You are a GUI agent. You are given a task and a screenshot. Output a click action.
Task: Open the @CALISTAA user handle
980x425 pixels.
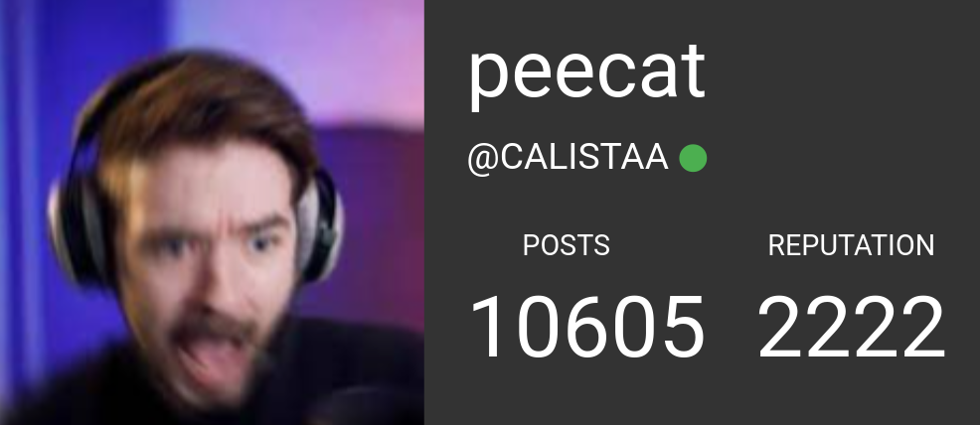[x=569, y=157]
